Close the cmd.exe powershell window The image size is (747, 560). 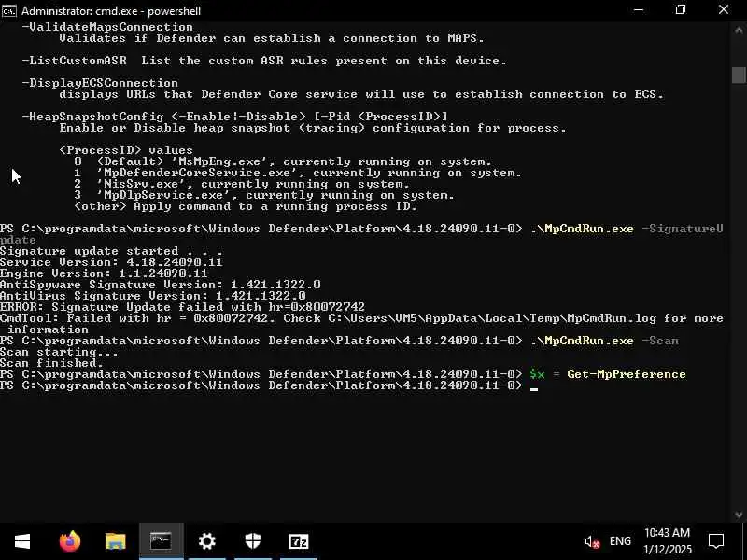pyautogui.click(x=724, y=10)
